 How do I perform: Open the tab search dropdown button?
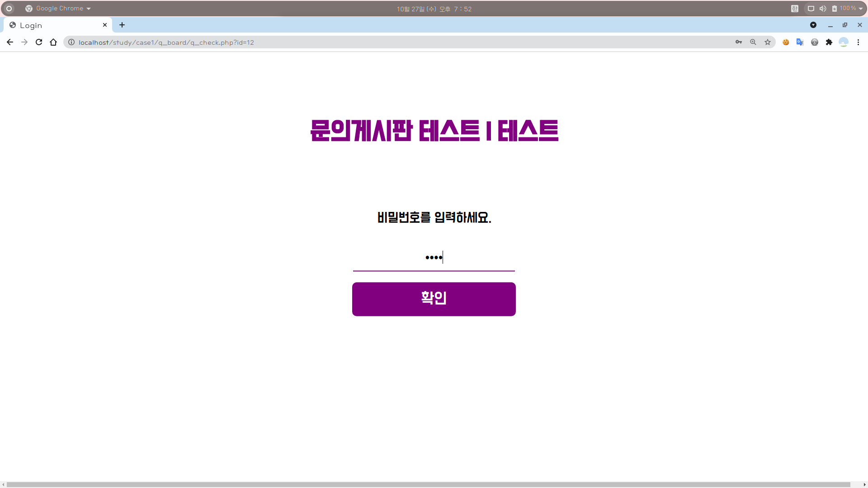point(813,25)
